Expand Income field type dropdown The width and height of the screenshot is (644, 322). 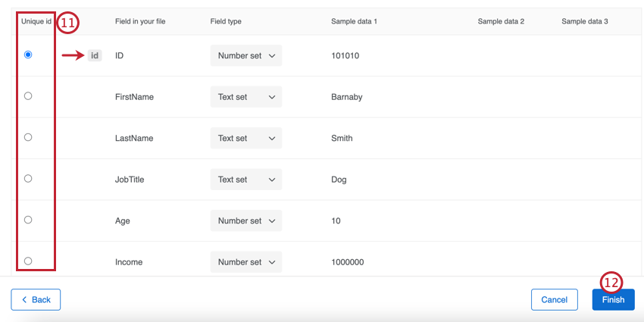[x=246, y=262]
